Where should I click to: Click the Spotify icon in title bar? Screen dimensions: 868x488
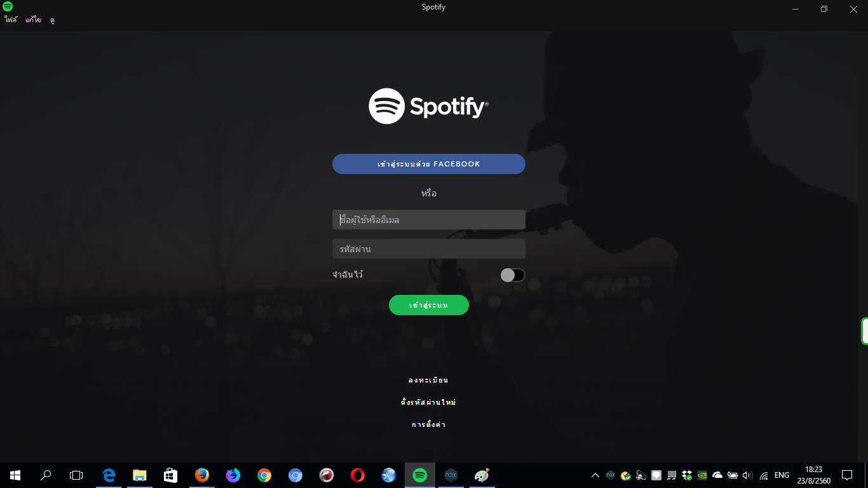(8, 6)
